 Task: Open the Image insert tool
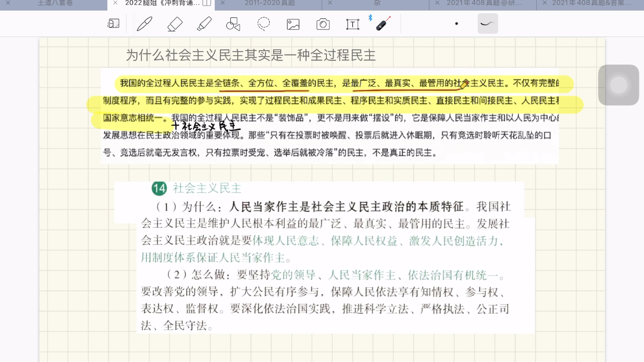(293, 24)
